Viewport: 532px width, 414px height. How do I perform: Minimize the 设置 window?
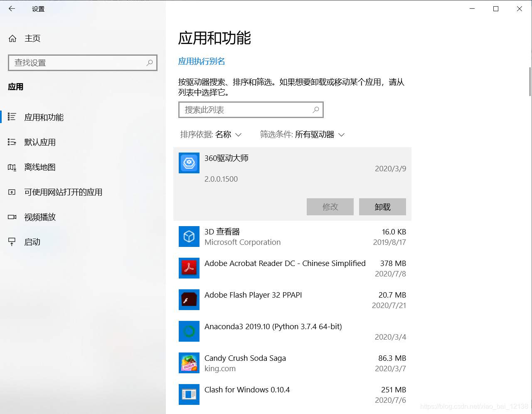click(x=472, y=9)
